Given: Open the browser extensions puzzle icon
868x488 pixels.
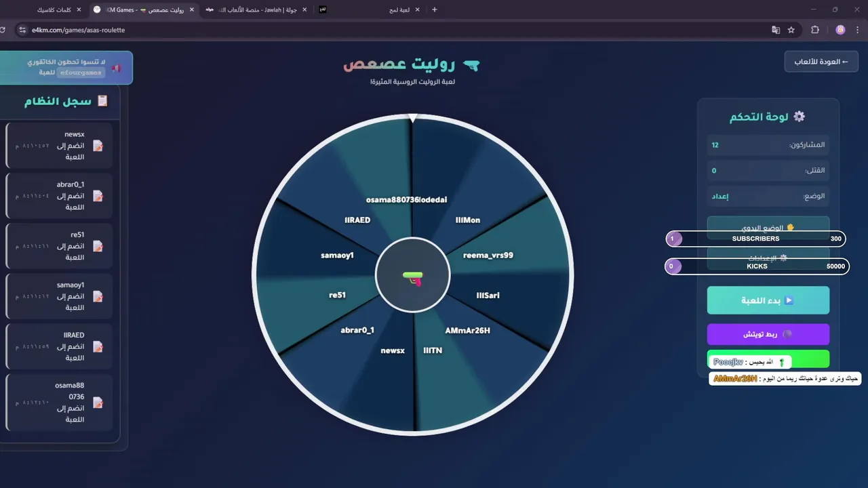Looking at the screenshot, I should click(815, 30).
